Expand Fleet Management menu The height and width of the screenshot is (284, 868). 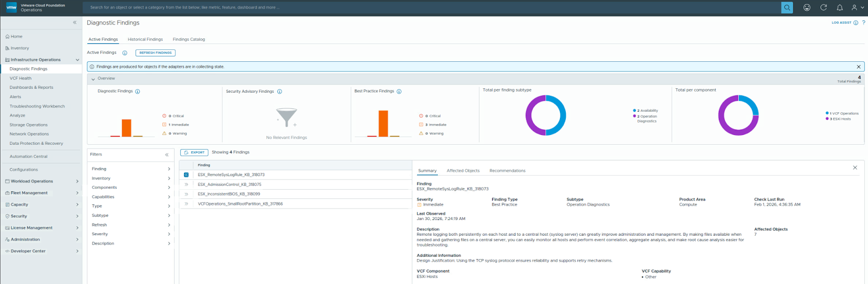pyautogui.click(x=78, y=193)
